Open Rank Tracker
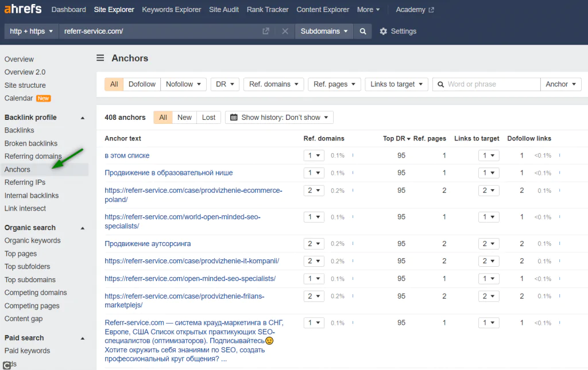The height and width of the screenshot is (370, 588). (x=268, y=10)
